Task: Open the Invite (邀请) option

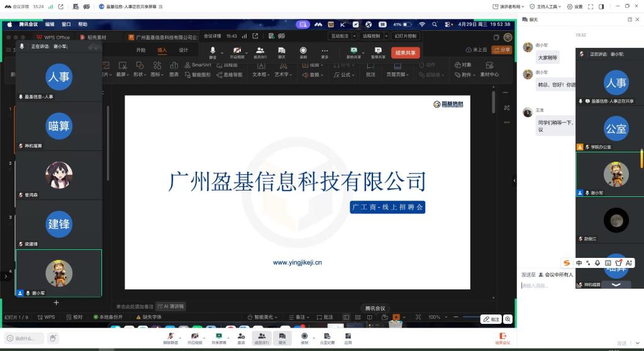Action: [x=241, y=338]
